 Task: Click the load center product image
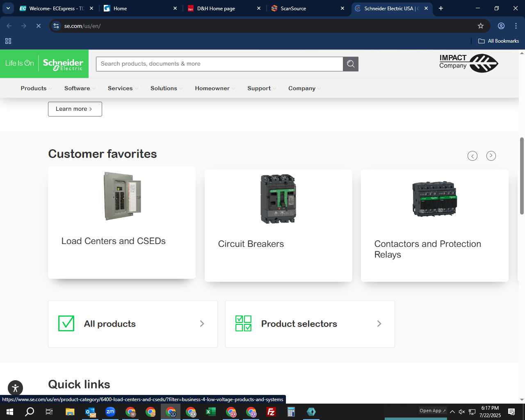123,196
